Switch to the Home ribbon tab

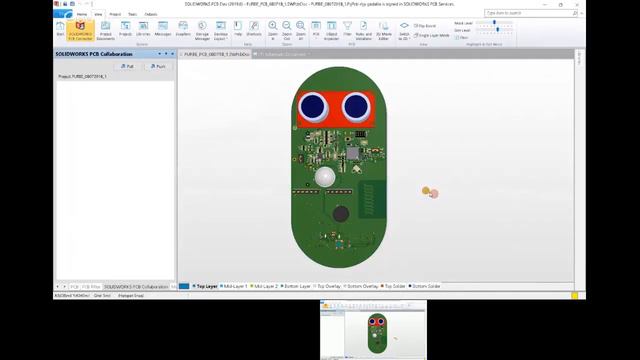pos(82,14)
